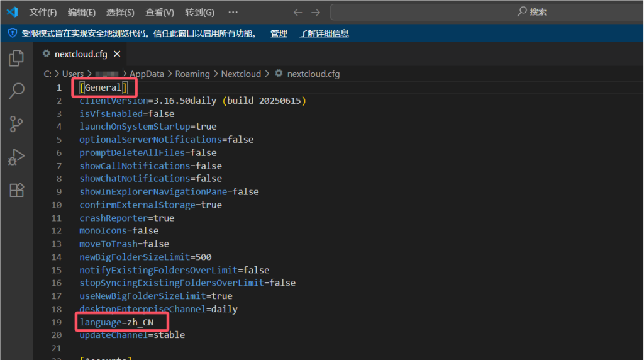Open the Explorer view in activity bar

pos(16,59)
